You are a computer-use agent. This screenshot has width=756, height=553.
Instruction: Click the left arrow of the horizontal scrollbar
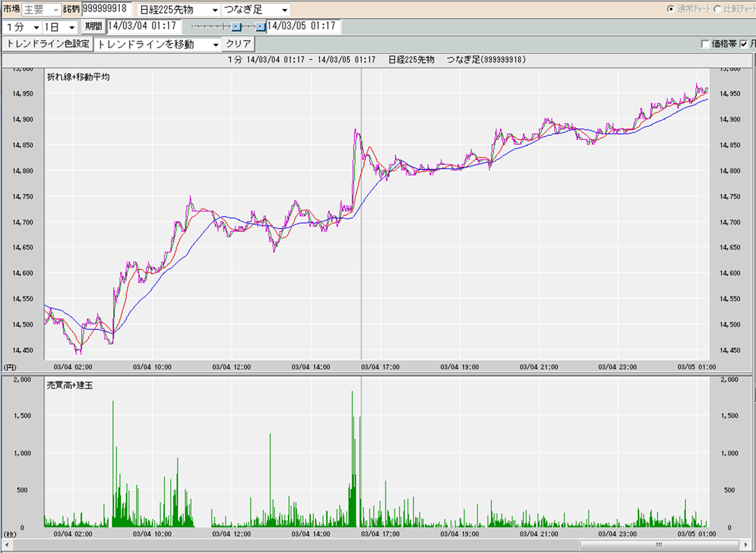click(7, 545)
